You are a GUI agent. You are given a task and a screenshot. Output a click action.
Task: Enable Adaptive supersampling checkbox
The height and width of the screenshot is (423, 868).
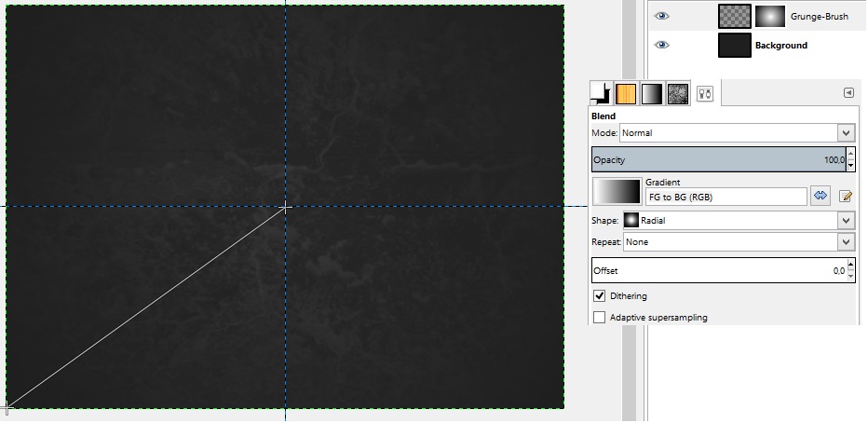[x=600, y=317]
